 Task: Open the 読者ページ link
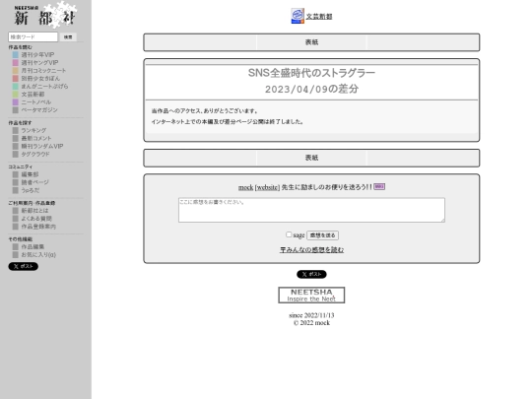click(x=34, y=182)
